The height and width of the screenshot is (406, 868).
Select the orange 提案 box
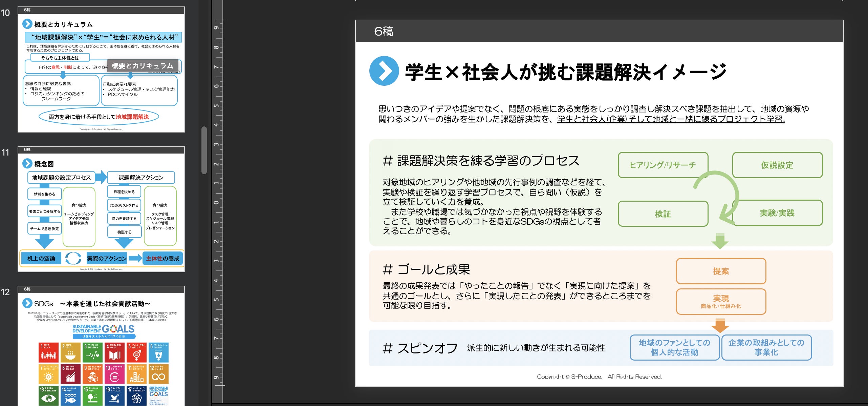tap(721, 271)
